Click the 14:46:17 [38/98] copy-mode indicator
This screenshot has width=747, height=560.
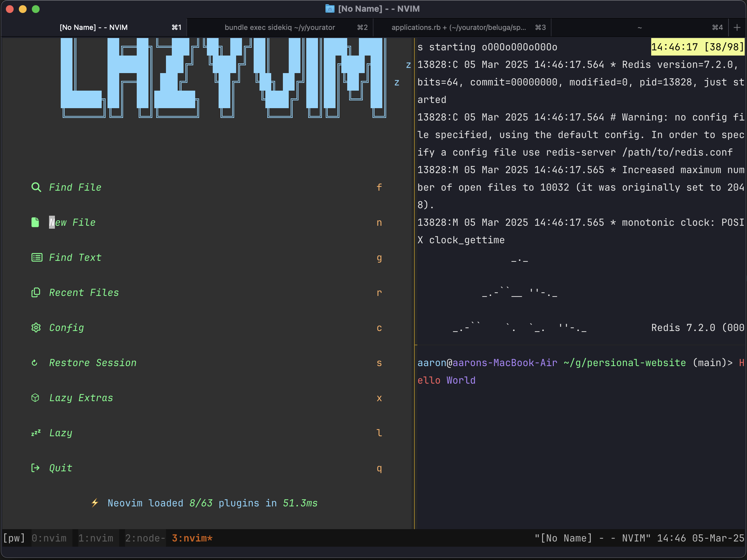tap(698, 47)
